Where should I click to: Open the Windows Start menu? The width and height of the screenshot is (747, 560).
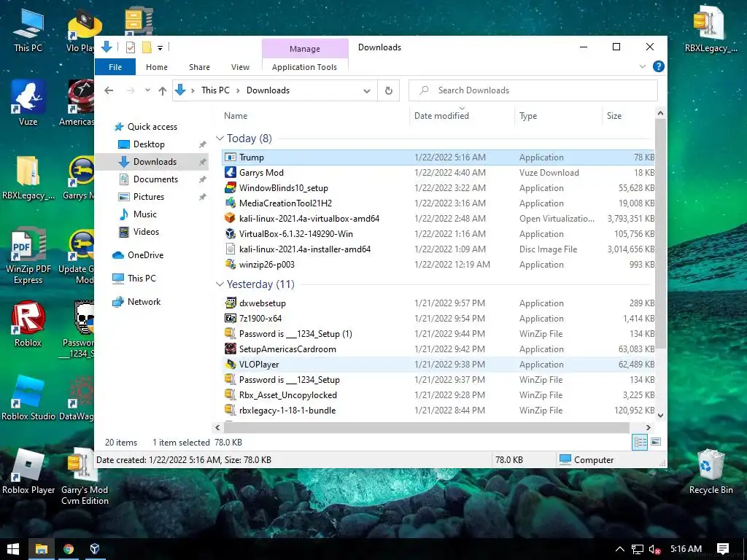click(x=13, y=549)
